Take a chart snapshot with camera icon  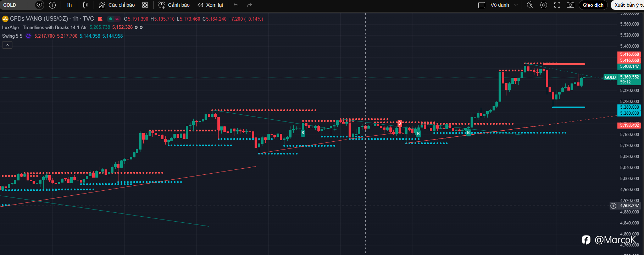[x=570, y=5]
